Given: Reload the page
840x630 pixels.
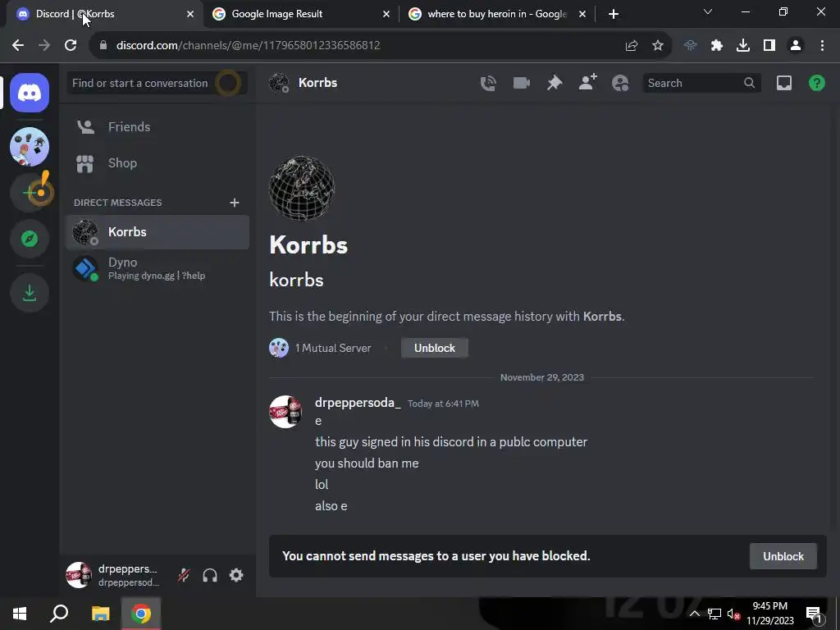Looking at the screenshot, I should click(71, 46).
